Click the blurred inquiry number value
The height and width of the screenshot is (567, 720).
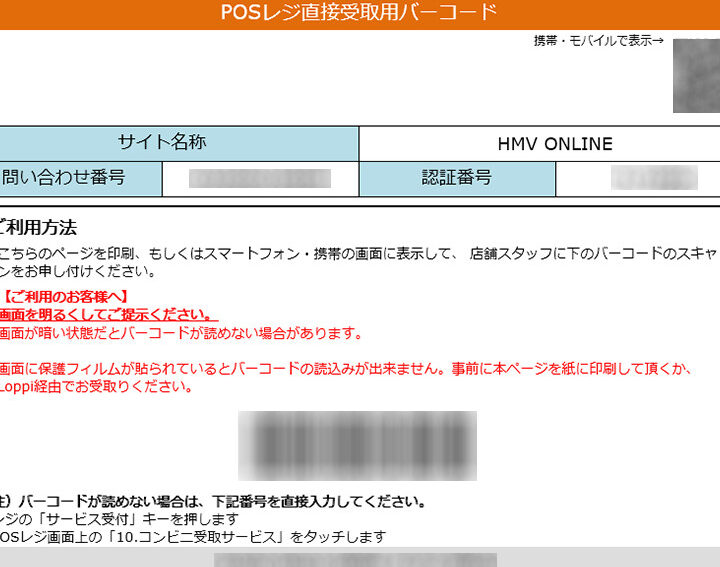pos(260,179)
